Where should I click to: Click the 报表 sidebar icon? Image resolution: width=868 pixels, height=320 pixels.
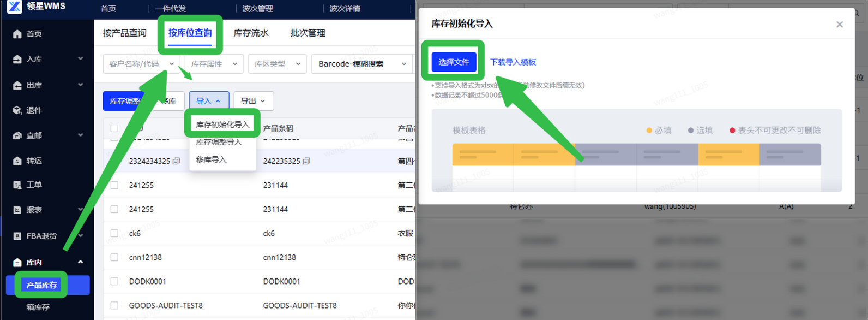tap(17, 210)
